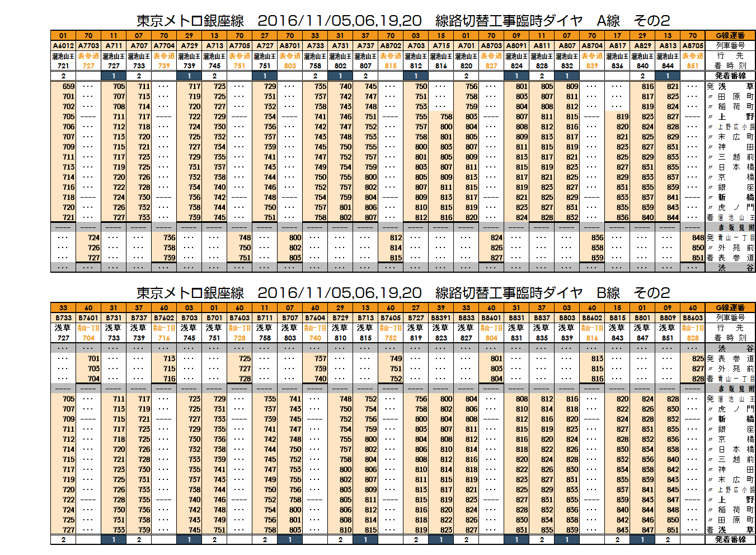
Task: Select train number B7602
Action: click(x=164, y=318)
